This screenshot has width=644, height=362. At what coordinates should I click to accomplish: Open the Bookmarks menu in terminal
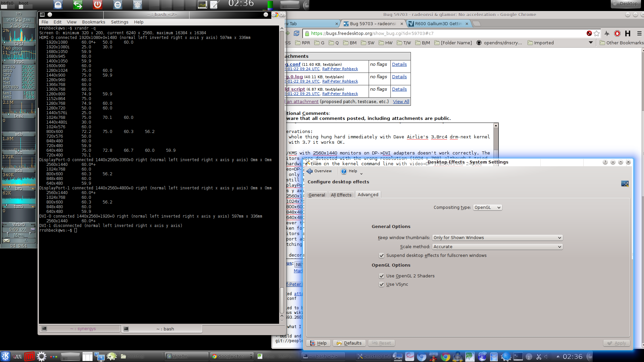(94, 22)
